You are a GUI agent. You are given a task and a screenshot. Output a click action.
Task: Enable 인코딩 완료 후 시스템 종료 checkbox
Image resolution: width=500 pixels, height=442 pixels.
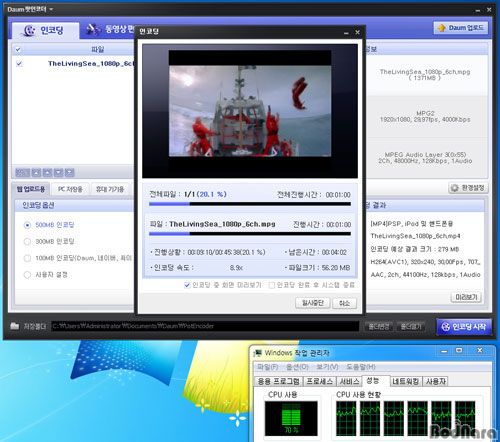tap(272, 285)
